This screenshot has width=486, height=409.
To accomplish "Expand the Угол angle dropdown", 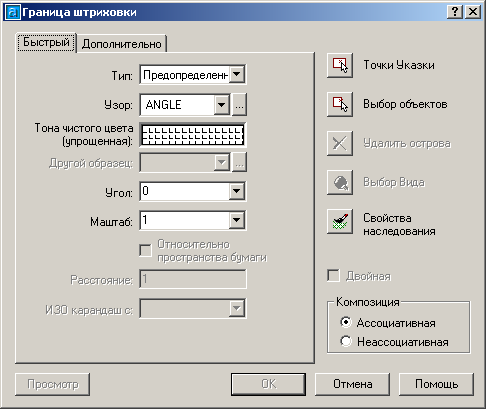I will (x=237, y=191).
